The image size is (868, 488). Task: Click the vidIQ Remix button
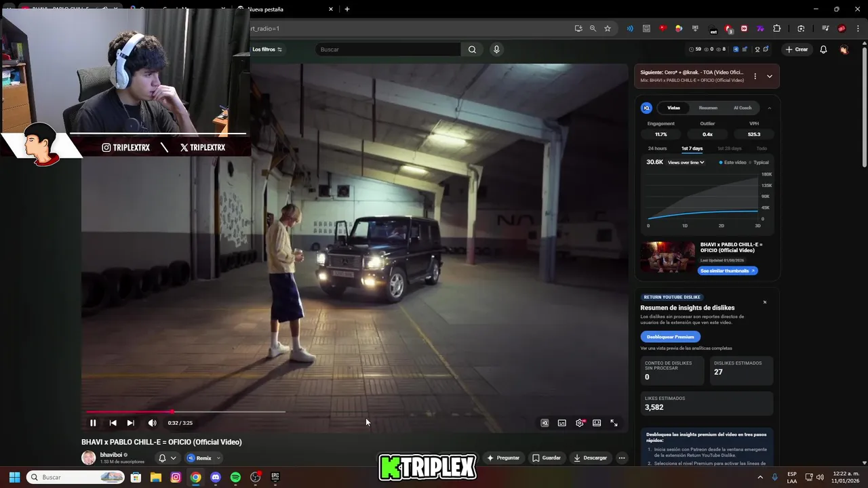click(199, 458)
